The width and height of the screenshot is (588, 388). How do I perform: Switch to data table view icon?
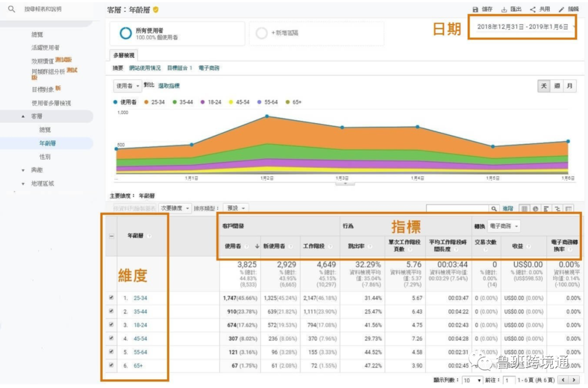[x=524, y=209]
